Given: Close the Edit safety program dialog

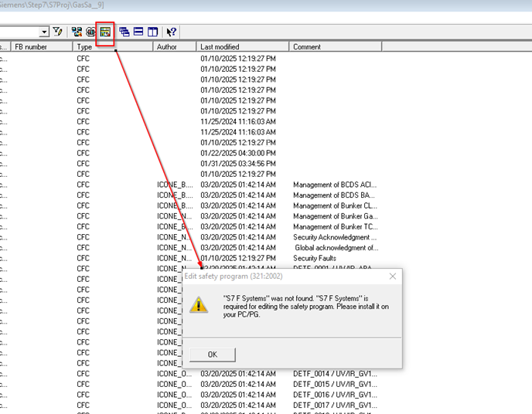Looking at the screenshot, I should click(393, 277).
